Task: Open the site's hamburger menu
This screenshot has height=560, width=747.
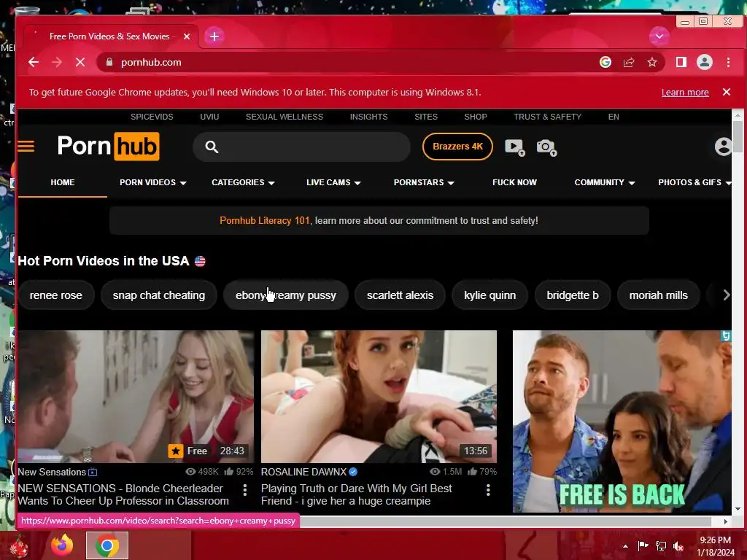Action: (26, 146)
